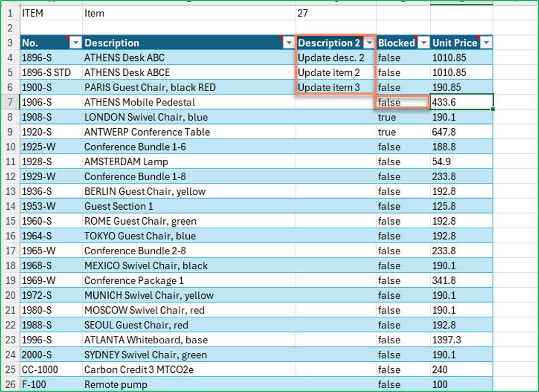Select row header 1
Image resolution: width=539 pixels, height=392 pixels.
[10, 13]
